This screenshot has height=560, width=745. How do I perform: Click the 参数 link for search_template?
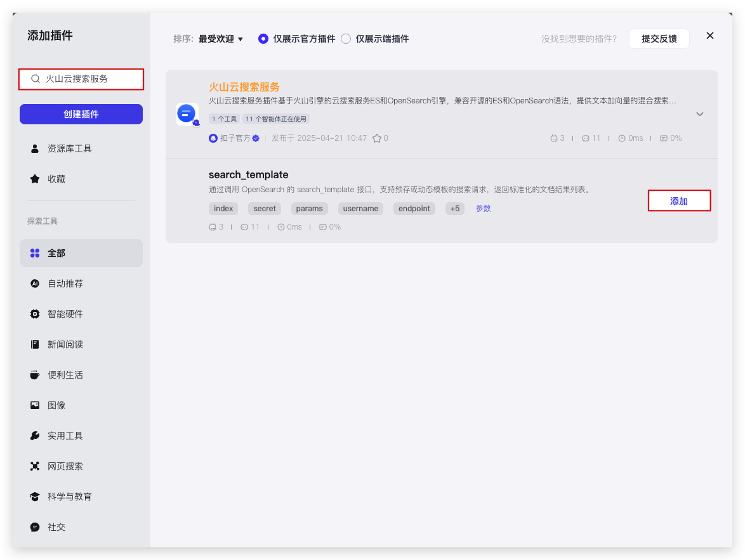pyautogui.click(x=483, y=209)
